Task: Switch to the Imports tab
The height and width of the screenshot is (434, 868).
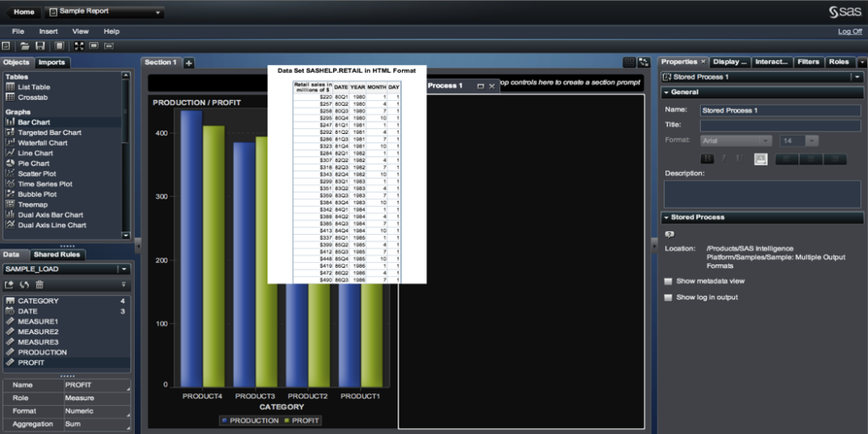Action: point(52,63)
